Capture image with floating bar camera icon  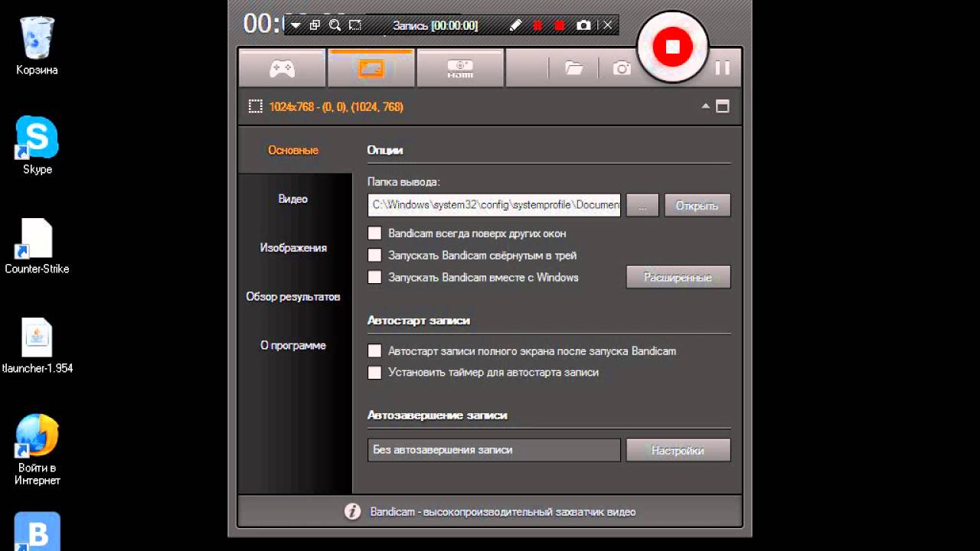point(583,25)
